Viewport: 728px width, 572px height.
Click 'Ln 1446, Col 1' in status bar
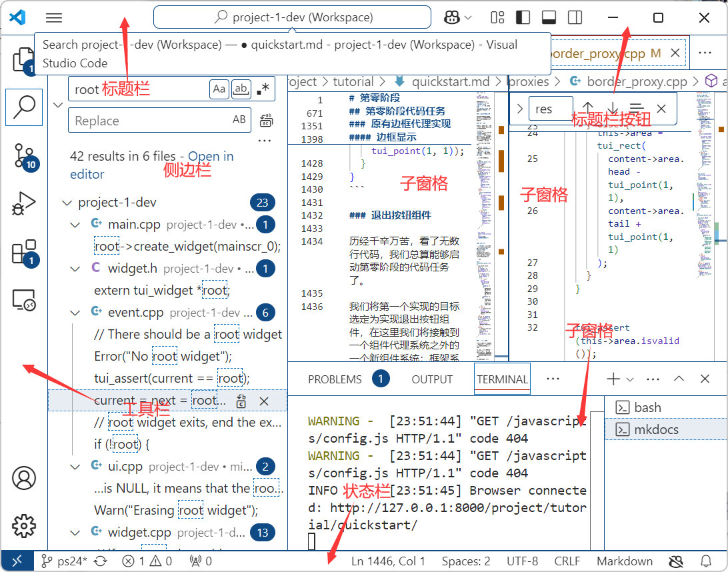click(388, 561)
